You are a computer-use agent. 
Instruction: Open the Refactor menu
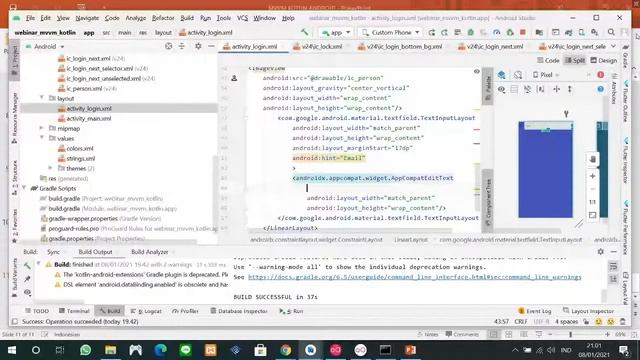click(163, 18)
